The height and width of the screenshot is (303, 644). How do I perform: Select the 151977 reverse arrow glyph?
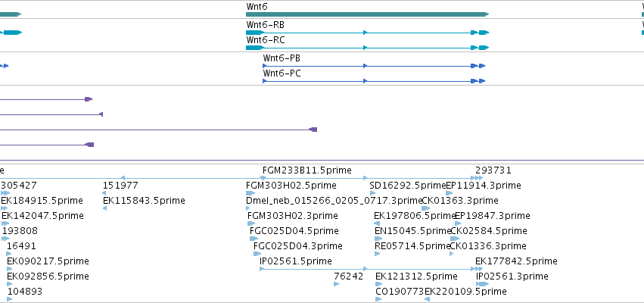(x=104, y=193)
